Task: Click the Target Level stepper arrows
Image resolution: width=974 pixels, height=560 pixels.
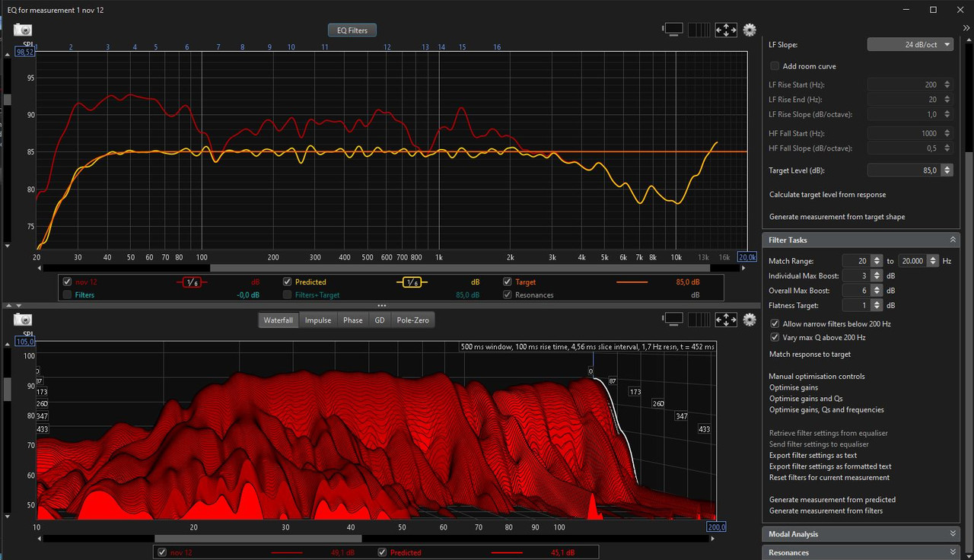Action: coord(947,170)
